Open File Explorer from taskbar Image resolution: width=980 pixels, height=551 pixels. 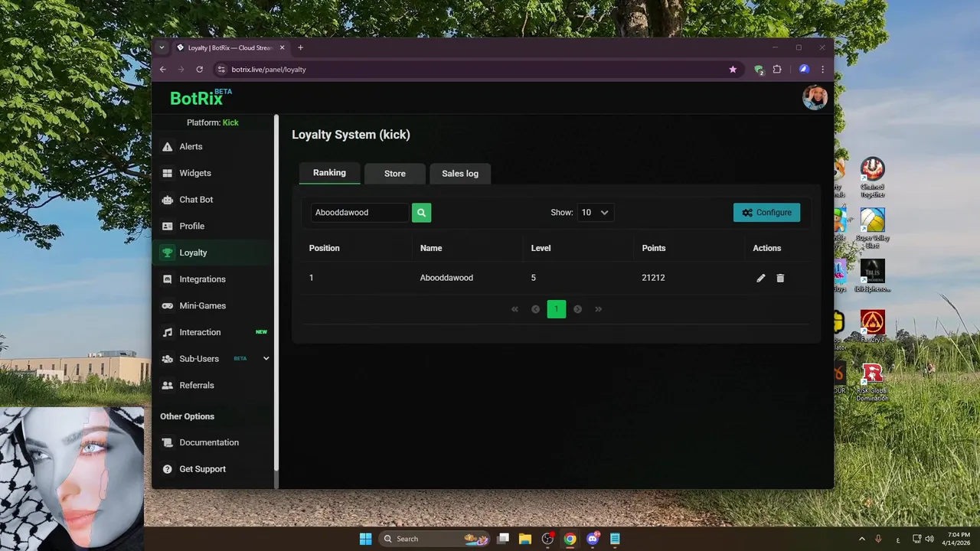point(525,539)
